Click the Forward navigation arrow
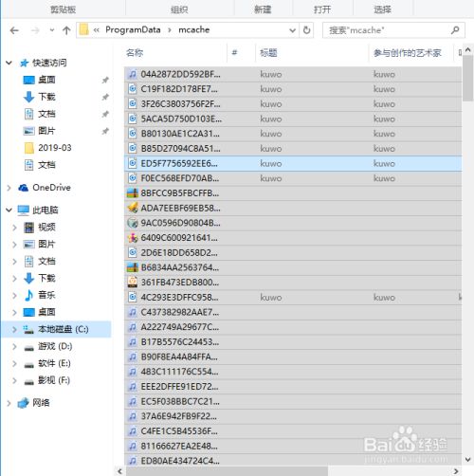474x476 pixels. [x=35, y=30]
